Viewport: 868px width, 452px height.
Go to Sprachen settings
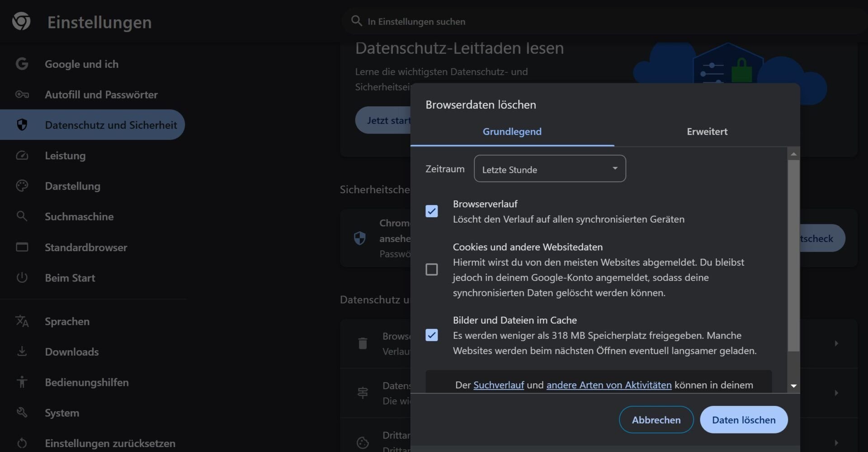pos(67,321)
